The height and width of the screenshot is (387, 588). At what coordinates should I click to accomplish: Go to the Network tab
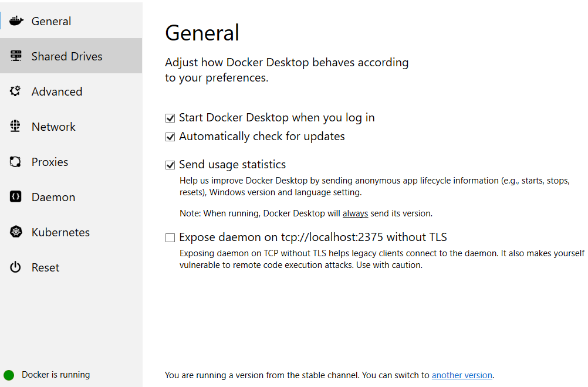pos(71,126)
